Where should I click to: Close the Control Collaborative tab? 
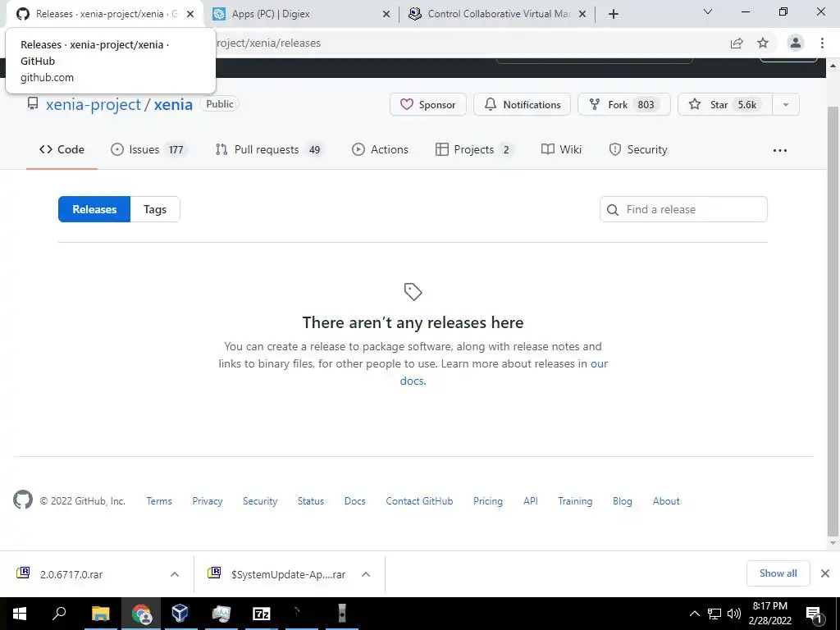582,14
